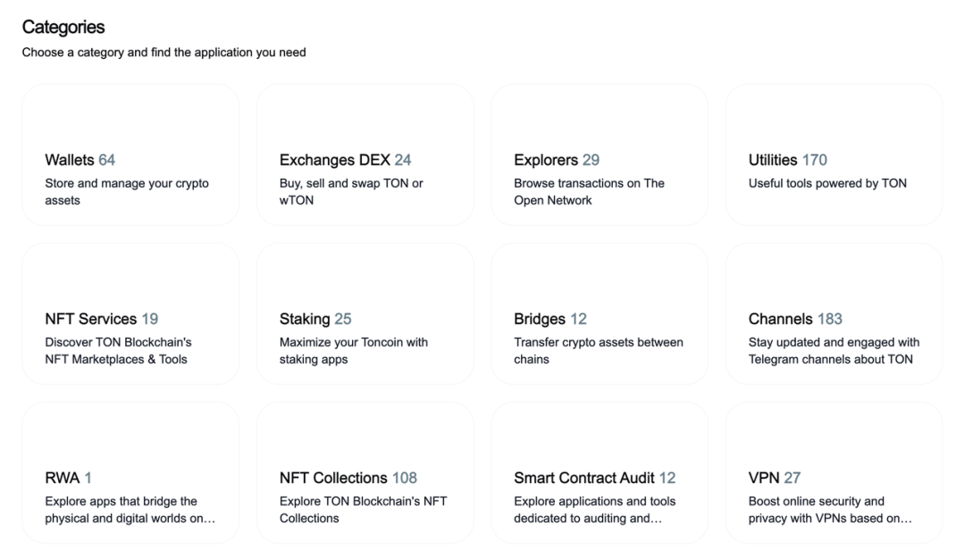Open the Bridges category
The image size is (965, 560).
tap(599, 313)
